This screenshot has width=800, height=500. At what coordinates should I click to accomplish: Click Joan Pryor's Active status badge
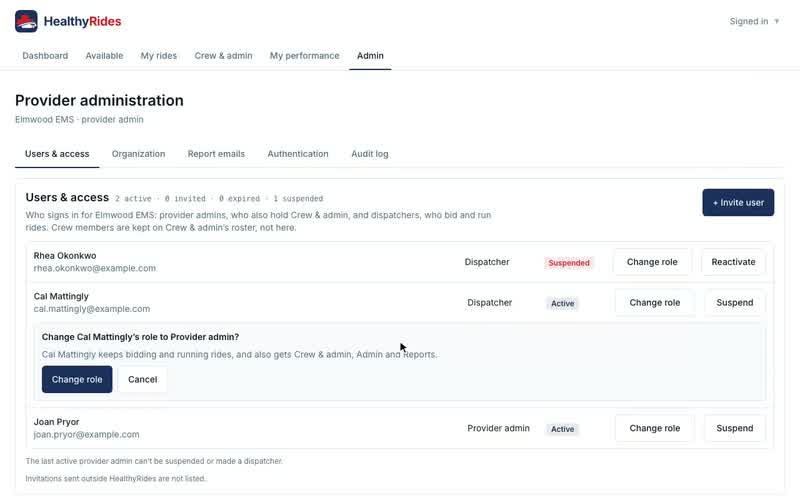coord(562,429)
